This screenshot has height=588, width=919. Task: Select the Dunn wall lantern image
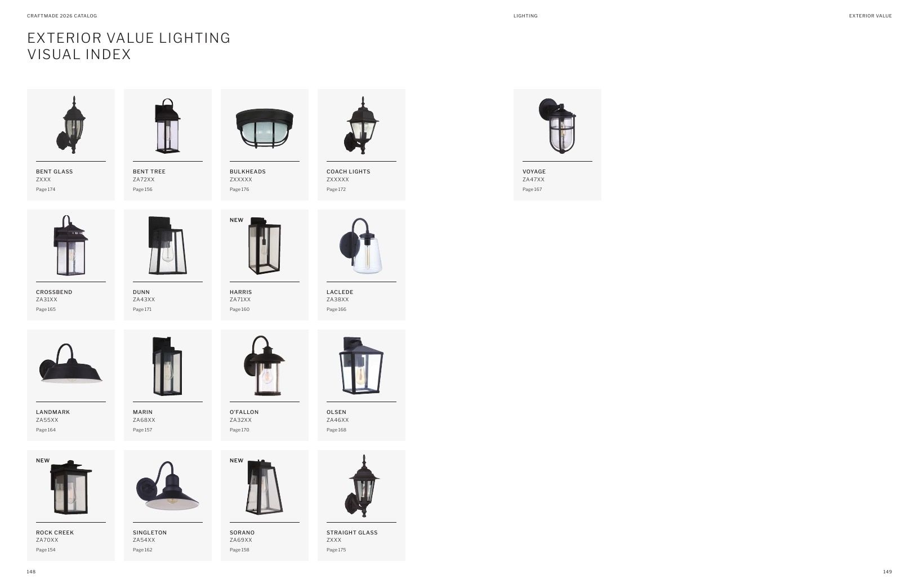[167, 245]
